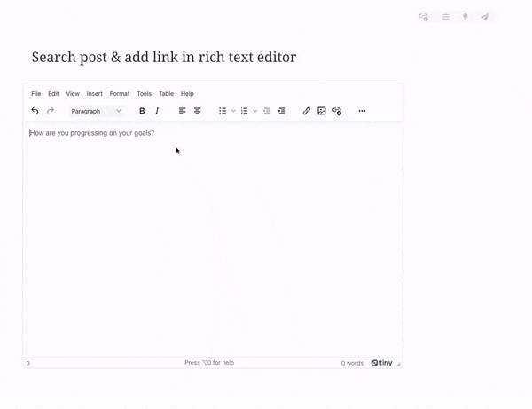
Task: Click the faded paper plane icon at top
Action: pyautogui.click(x=485, y=17)
